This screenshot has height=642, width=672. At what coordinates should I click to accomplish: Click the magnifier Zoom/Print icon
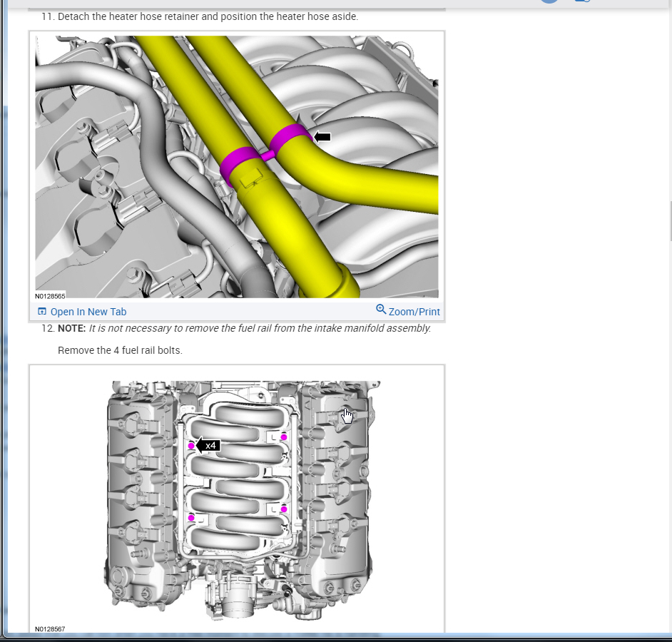(x=381, y=310)
